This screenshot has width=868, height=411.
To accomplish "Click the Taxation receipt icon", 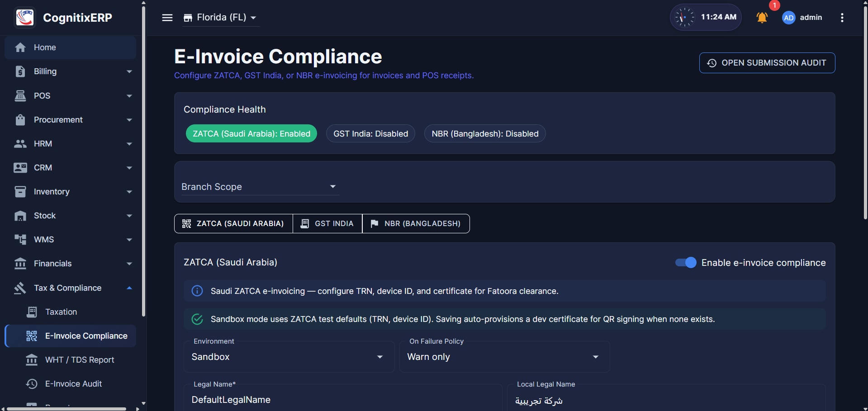I will 32,312.
